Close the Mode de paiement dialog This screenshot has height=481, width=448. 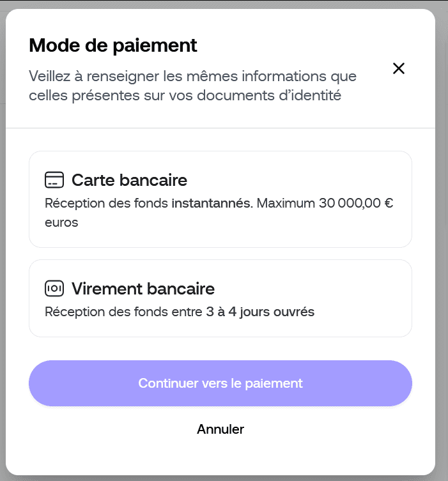399,68
